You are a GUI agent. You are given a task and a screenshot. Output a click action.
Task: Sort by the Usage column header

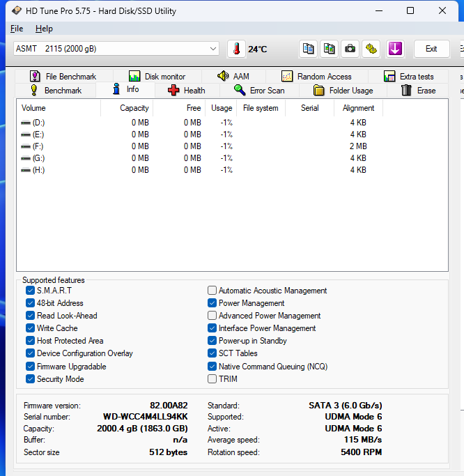tap(222, 108)
